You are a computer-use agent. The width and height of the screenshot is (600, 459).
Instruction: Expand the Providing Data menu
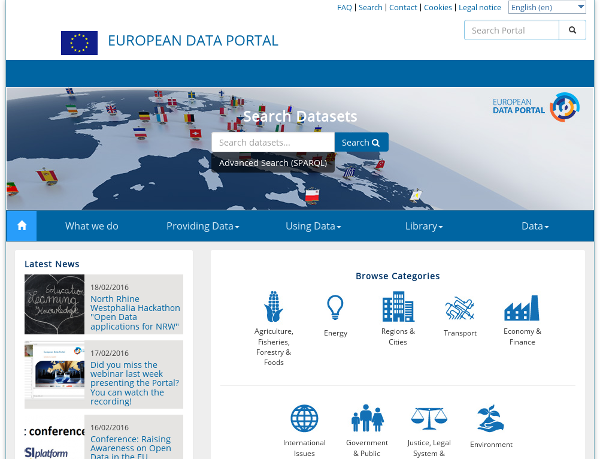click(202, 226)
